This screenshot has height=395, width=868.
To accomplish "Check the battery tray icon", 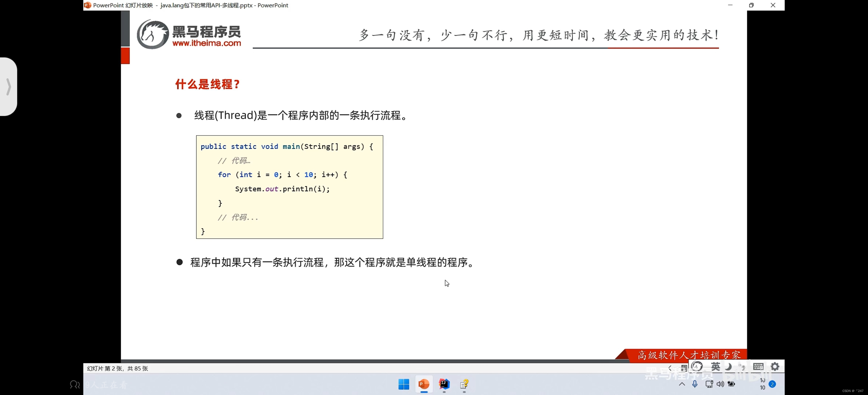I will point(732,384).
